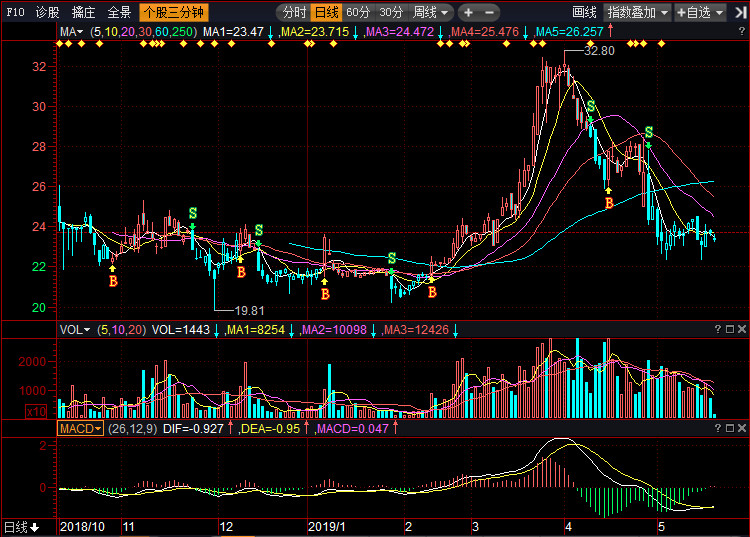The height and width of the screenshot is (537, 750).
Task: Close the VOL indicator panel
Action: pyautogui.click(x=742, y=329)
